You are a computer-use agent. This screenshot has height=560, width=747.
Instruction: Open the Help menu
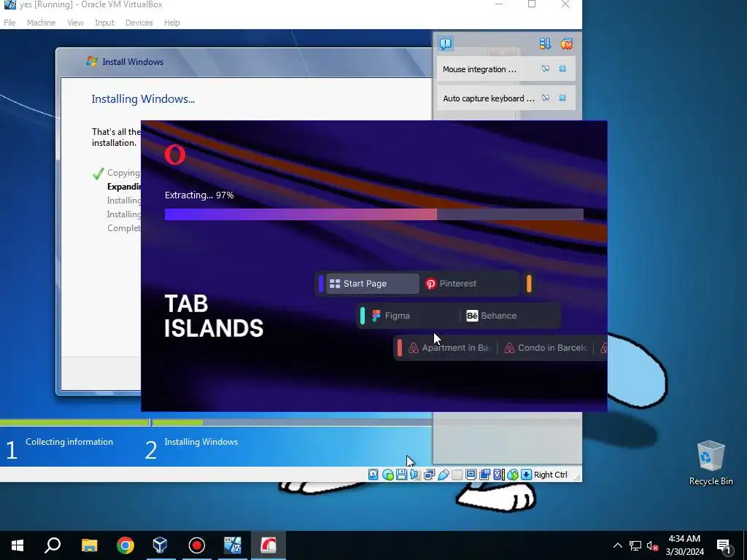coord(171,23)
